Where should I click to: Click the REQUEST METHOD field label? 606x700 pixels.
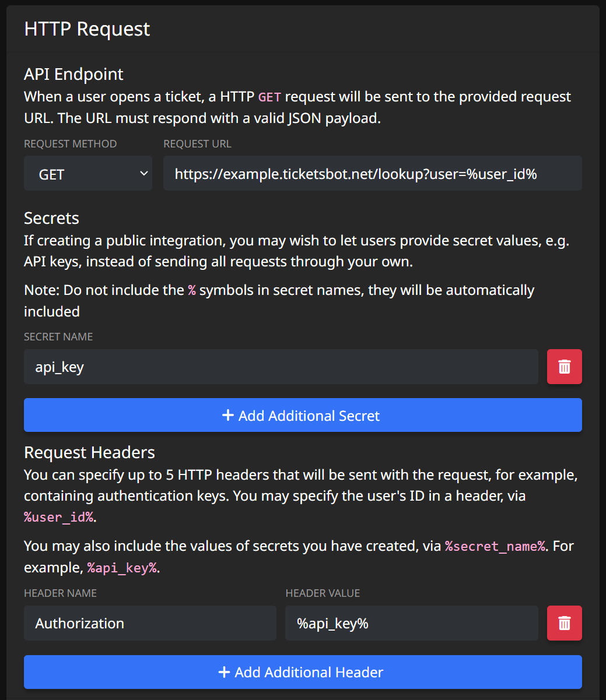pos(70,144)
